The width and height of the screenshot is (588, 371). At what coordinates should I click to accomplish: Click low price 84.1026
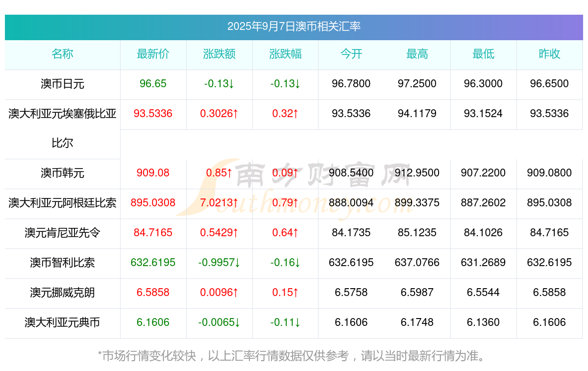pyautogui.click(x=483, y=232)
